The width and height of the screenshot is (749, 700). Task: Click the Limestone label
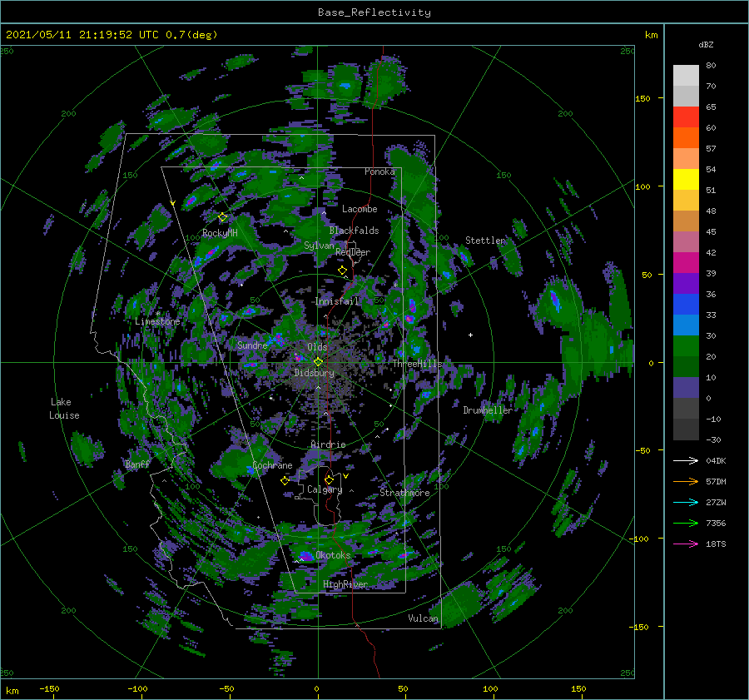(157, 321)
